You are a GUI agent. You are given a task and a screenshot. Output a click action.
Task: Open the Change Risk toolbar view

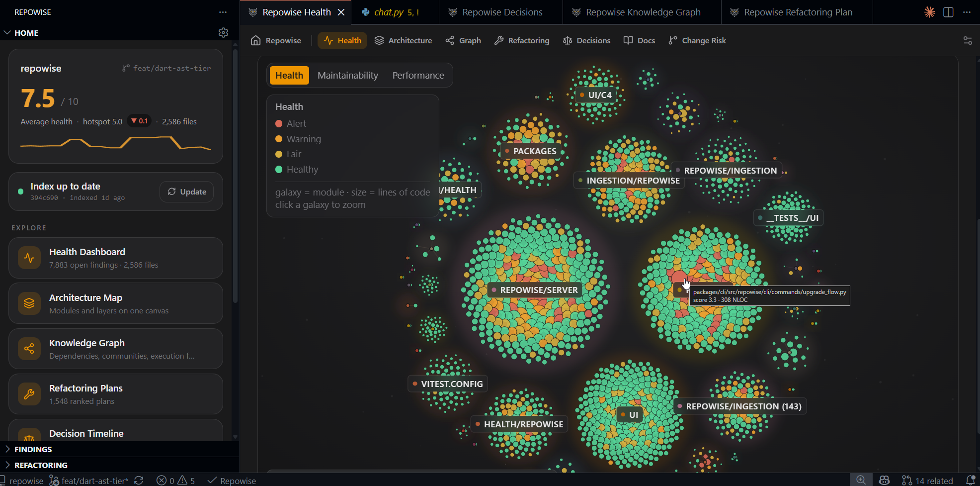point(697,40)
